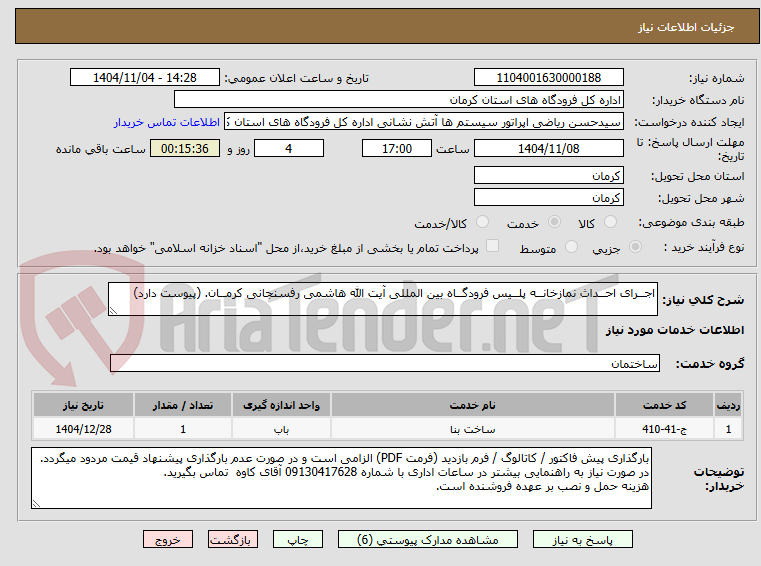Select the کالا/خدمت radio button
Screen dimensions: 761x566
(x=482, y=222)
